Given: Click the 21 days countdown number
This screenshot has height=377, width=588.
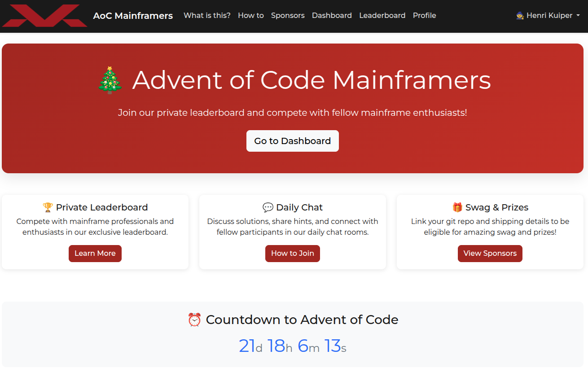Looking at the screenshot, I should coord(246,346).
